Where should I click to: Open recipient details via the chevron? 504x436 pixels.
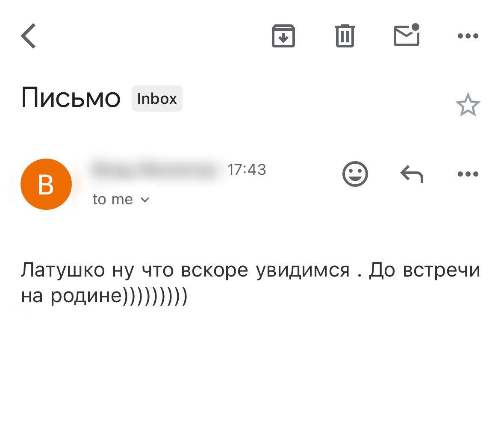pos(144,199)
